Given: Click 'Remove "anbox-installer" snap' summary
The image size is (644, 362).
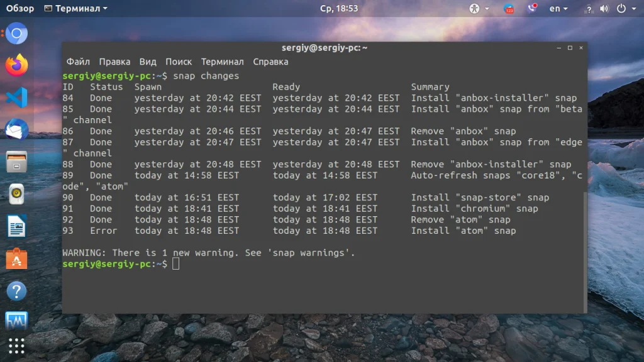Looking at the screenshot, I should tap(491, 164).
